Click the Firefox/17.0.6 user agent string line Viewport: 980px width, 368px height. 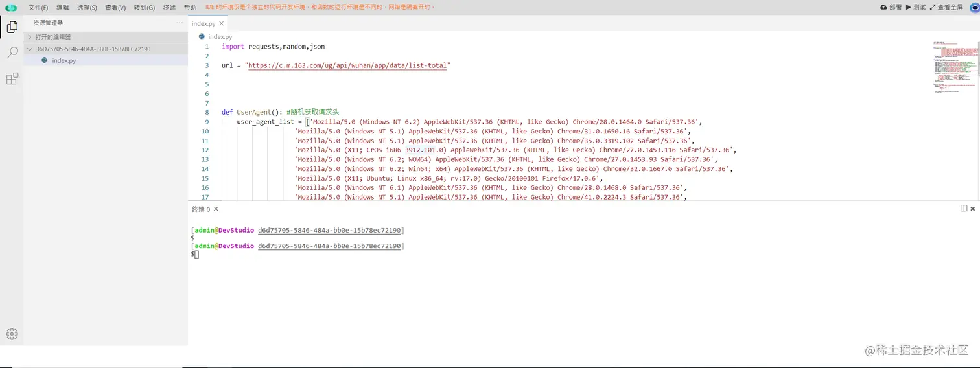[x=449, y=178]
